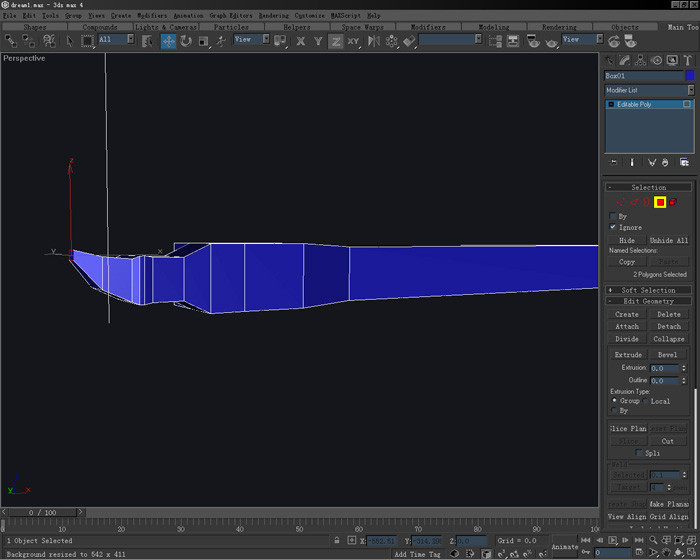This screenshot has height=560, width=700.
Task: Activate Select and Rotate tool
Action: 186,41
